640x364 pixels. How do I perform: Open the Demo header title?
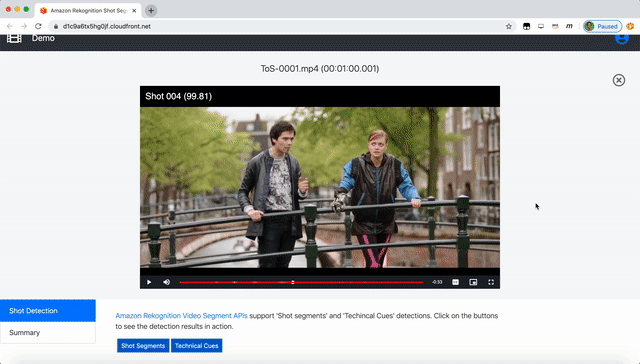tap(43, 38)
